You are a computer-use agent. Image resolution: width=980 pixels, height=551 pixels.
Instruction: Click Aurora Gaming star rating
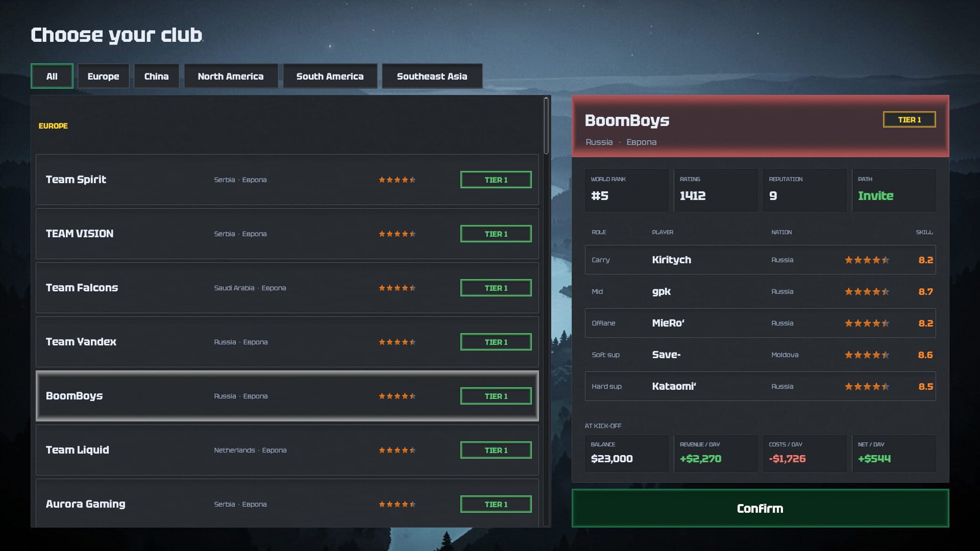(x=397, y=504)
